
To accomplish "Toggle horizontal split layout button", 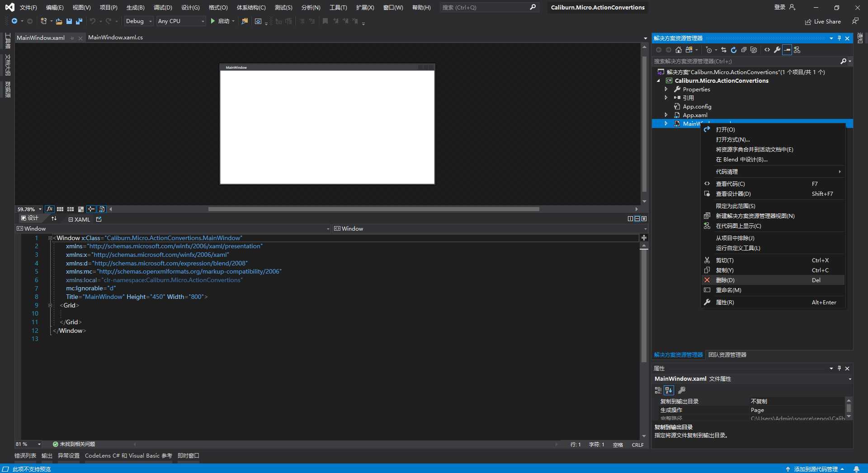I will [637, 219].
